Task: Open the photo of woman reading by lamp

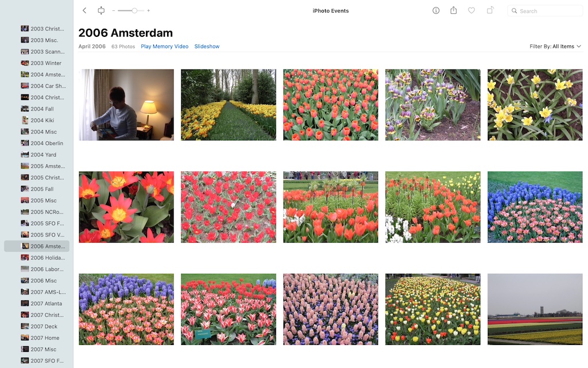Action: tap(126, 105)
